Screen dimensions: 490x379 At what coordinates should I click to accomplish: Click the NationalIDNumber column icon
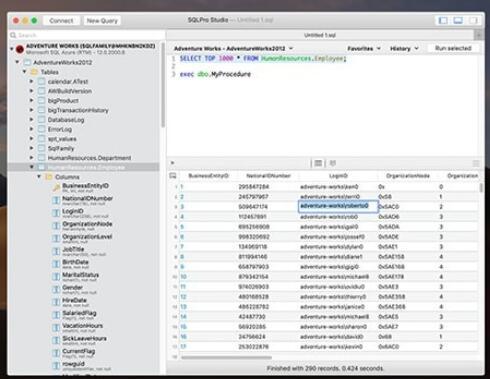56,200
